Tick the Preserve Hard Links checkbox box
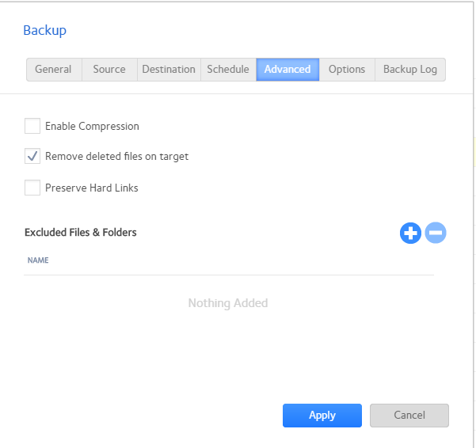 (x=32, y=188)
